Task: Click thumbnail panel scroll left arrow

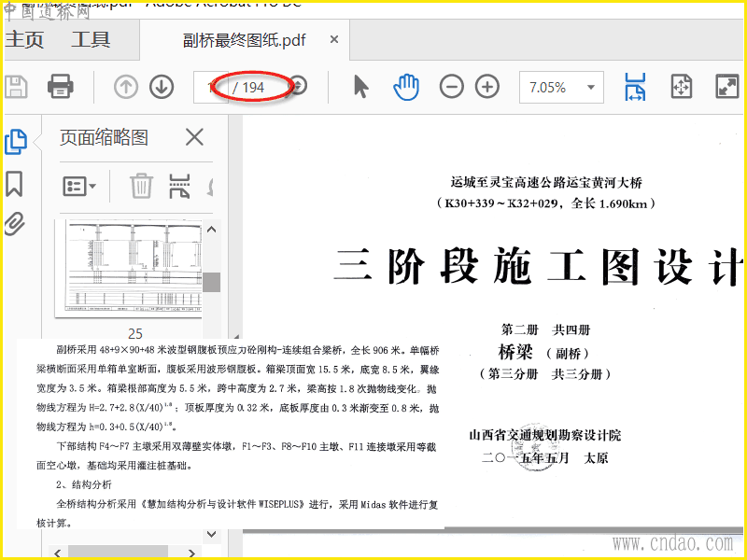Action: 58,553
